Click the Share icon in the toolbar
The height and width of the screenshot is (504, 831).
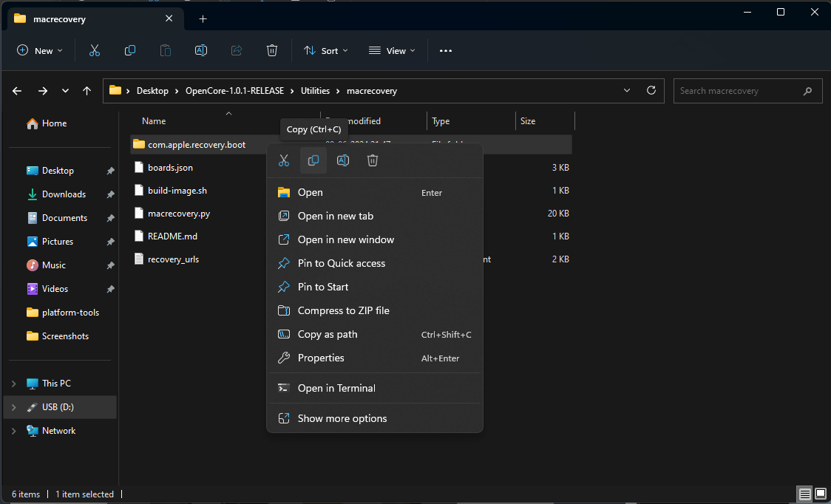coord(236,50)
